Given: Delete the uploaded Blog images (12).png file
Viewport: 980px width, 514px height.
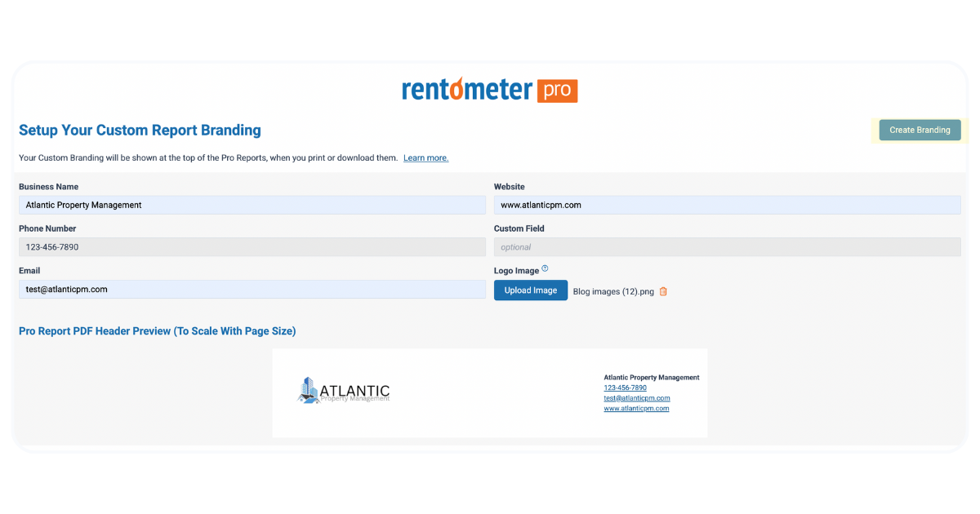Looking at the screenshot, I should 663,291.
